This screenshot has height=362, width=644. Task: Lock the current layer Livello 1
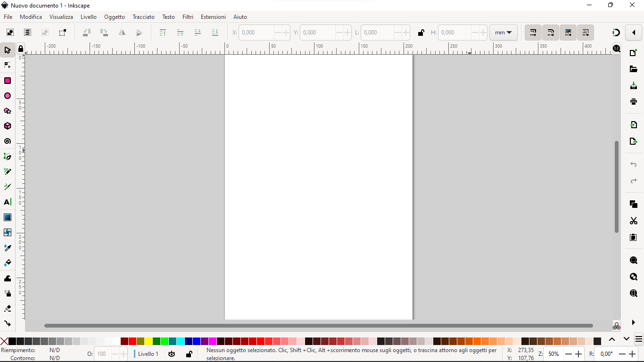click(190, 354)
